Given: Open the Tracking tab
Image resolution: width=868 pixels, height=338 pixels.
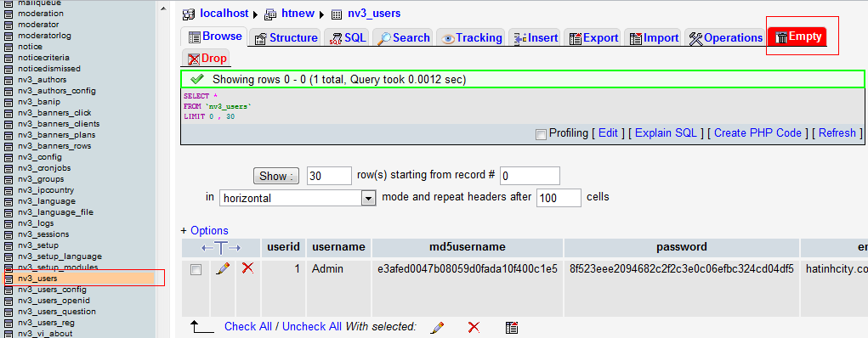Looking at the screenshot, I should point(470,37).
